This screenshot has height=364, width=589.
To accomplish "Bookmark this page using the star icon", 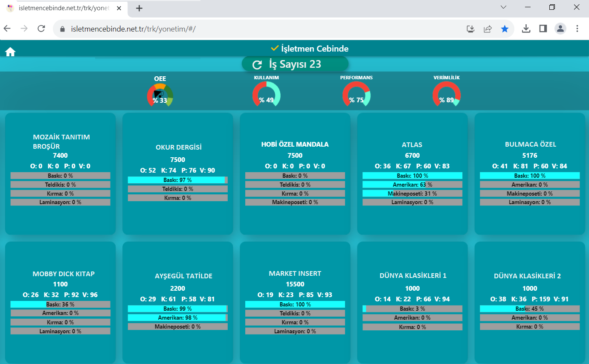I will coord(505,29).
